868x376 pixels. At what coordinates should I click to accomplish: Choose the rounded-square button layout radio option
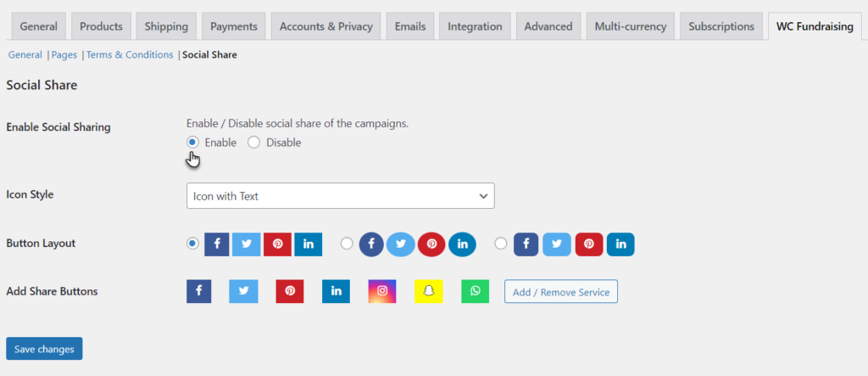(500, 244)
